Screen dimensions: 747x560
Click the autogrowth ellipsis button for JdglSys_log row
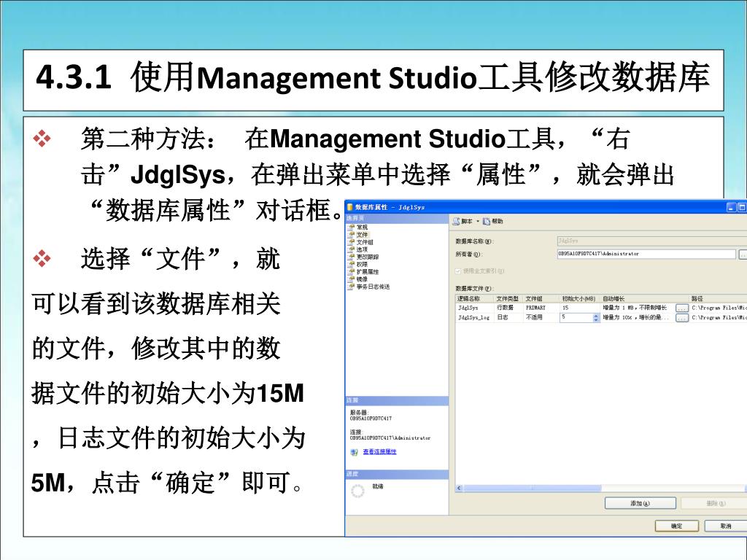click(x=682, y=318)
